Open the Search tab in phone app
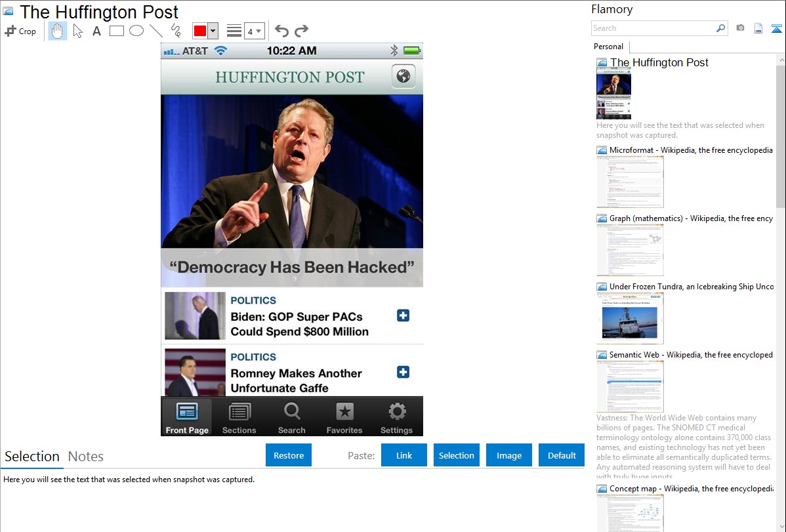 click(292, 417)
